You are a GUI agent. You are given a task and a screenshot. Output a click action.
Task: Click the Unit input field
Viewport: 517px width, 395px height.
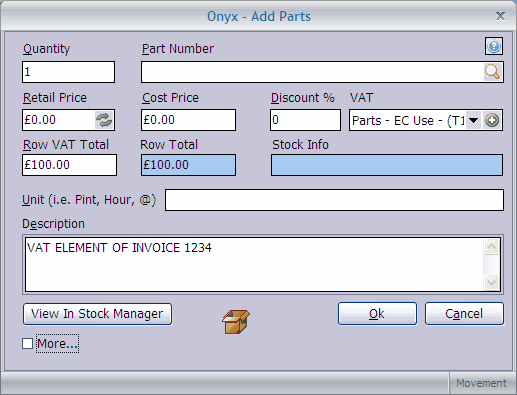[334, 200]
